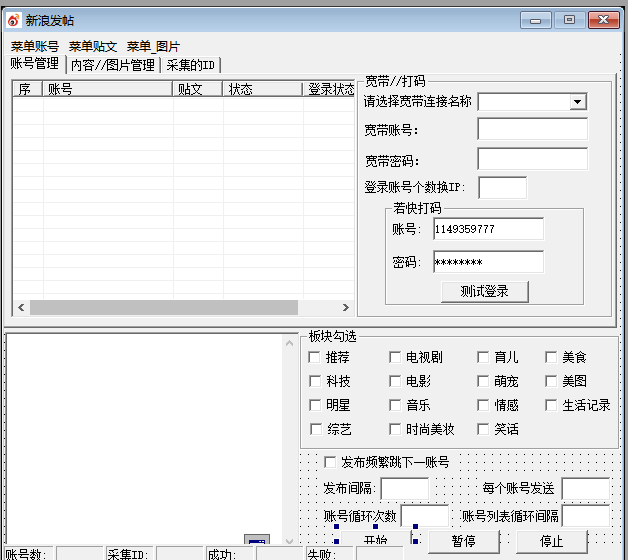The image size is (628, 560).
Task: Enable the 明星 checkbox
Action: click(x=315, y=405)
